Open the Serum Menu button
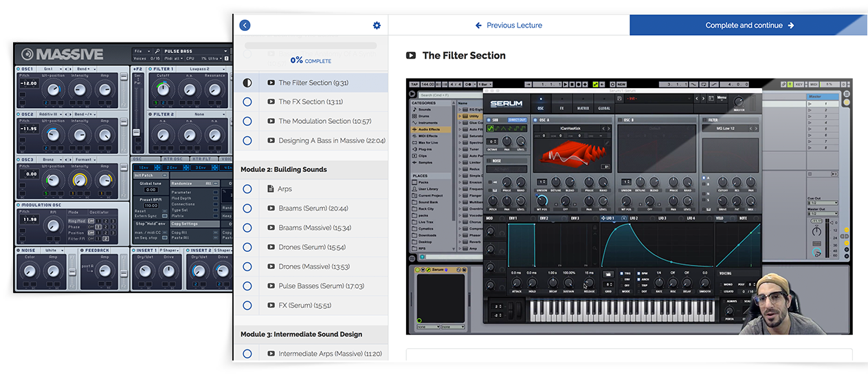The width and height of the screenshot is (868, 386). [722, 98]
